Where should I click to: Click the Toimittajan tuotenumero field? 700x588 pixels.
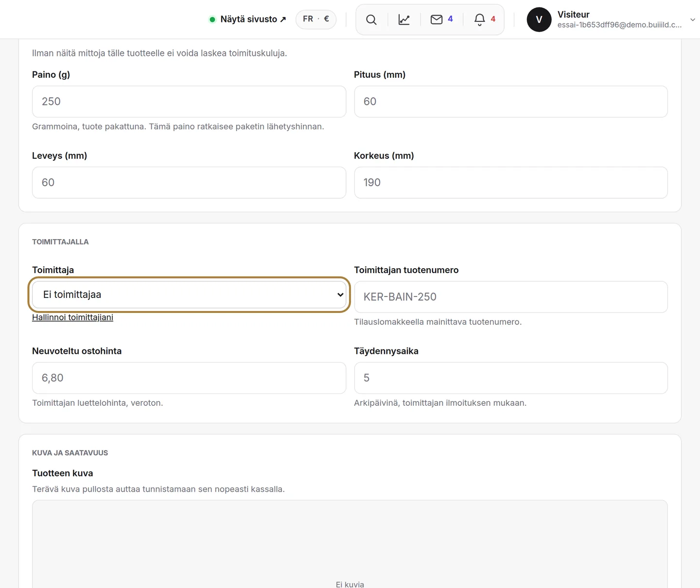tap(511, 297)
